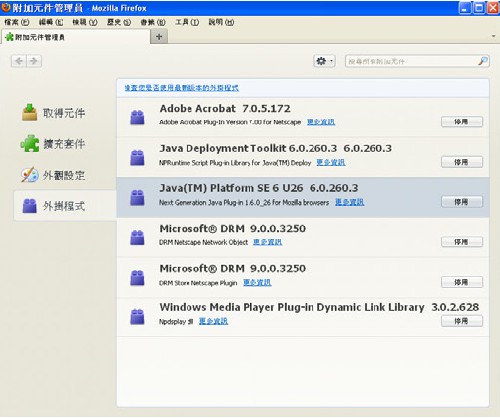
Task: Open more info for DRM Store Netscape Plugin
Action: pos(257,283)
